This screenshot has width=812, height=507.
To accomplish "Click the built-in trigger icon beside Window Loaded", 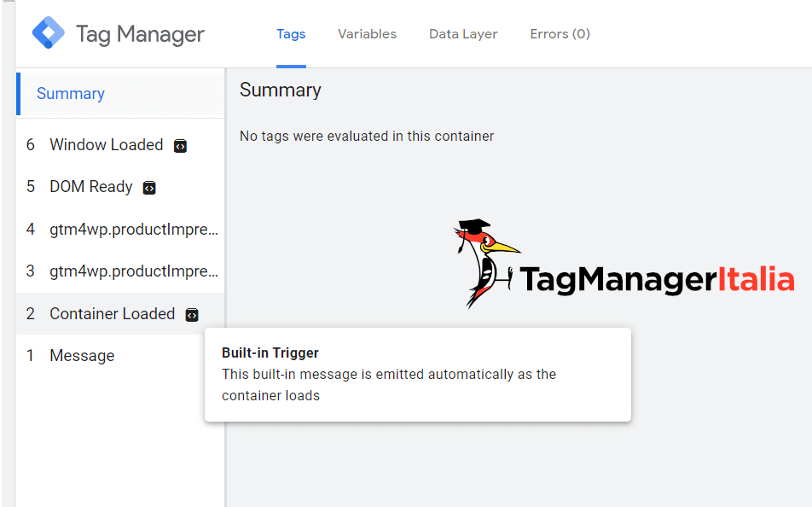I will [x=180, y=146].
